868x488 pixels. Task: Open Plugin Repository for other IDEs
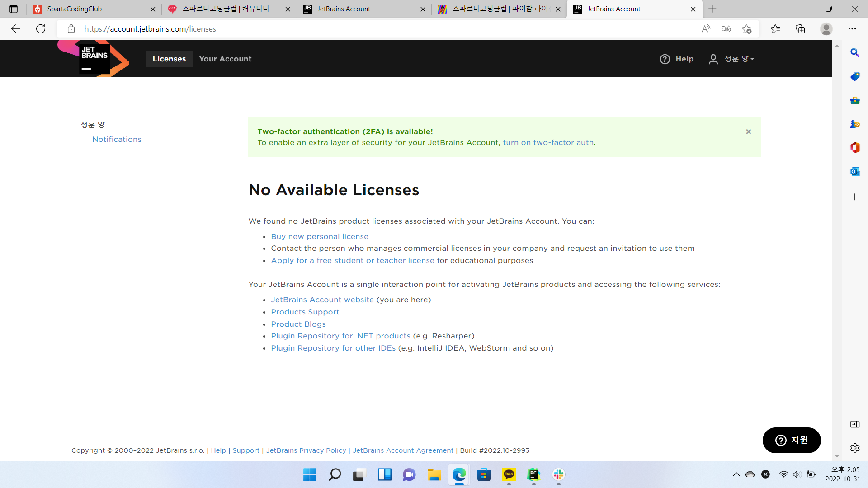pos(333,348)
